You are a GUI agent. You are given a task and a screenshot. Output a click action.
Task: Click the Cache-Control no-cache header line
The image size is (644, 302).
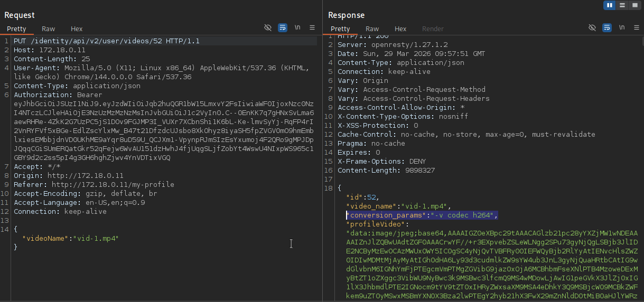click(466, 135)
